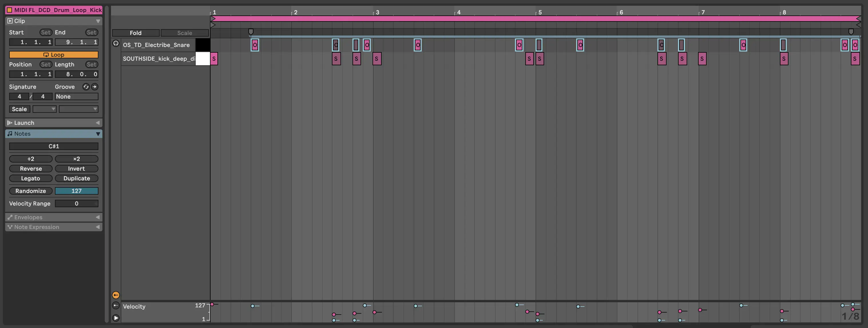Toggle the orange Loop switch
This screenshot has width=868, height=328.
pyautogui.click(x=53, y=55)
